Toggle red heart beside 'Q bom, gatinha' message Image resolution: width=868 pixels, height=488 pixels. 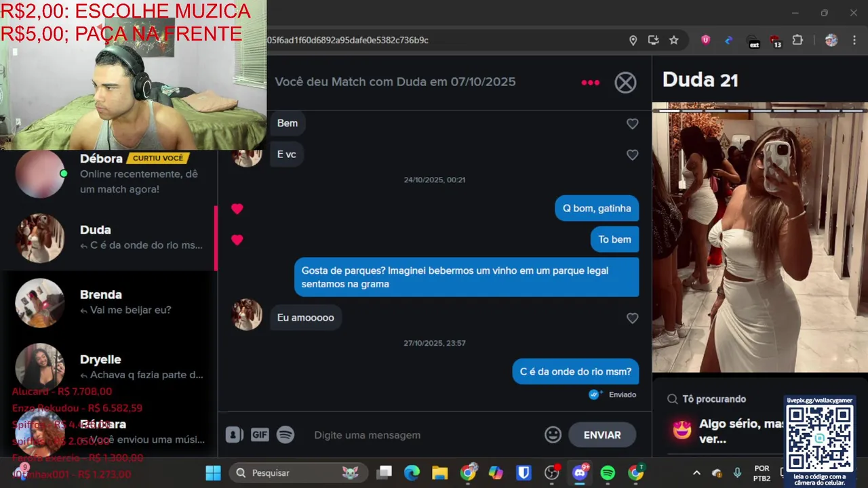tap(237, 209)
